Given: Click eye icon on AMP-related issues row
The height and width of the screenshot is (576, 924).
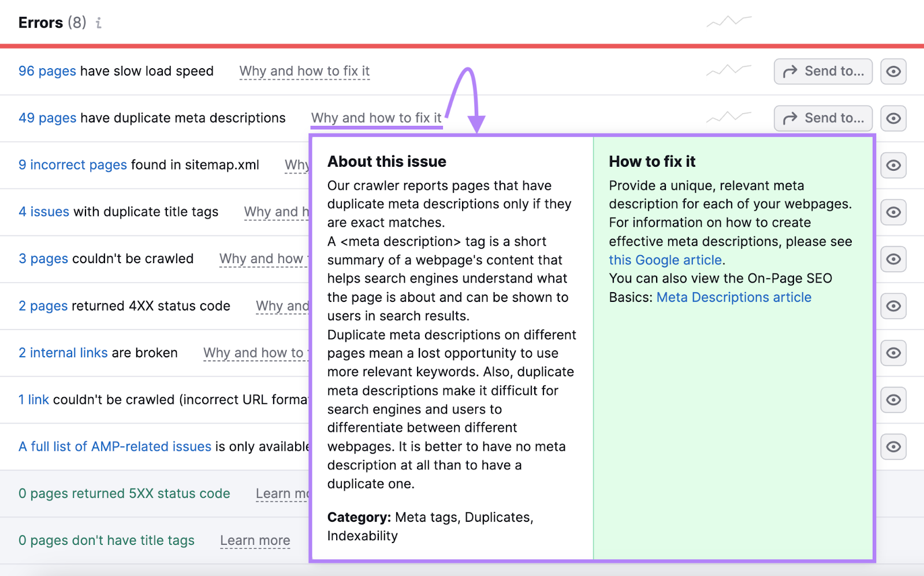Looking at the screenshot, I should (x=893, y=447).
